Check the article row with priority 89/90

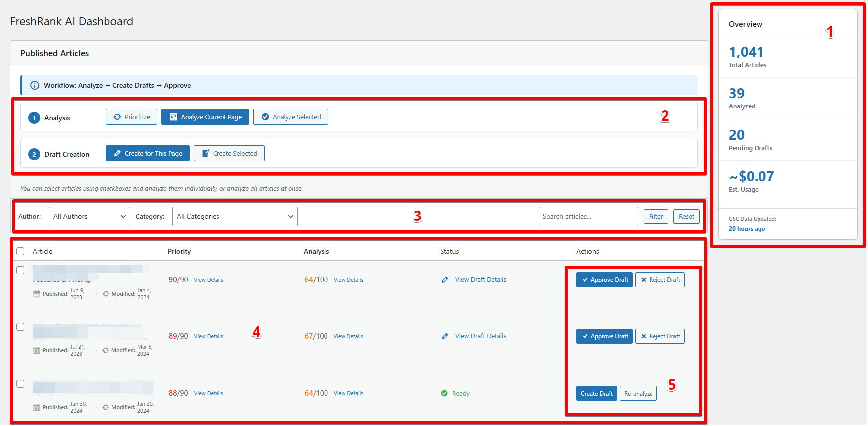click(x=20, y=327)
